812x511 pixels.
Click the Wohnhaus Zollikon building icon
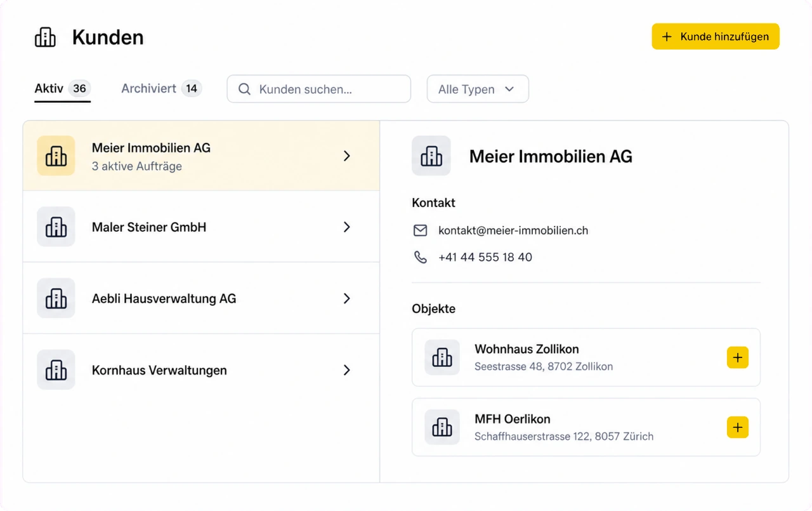tap(442, 357)
